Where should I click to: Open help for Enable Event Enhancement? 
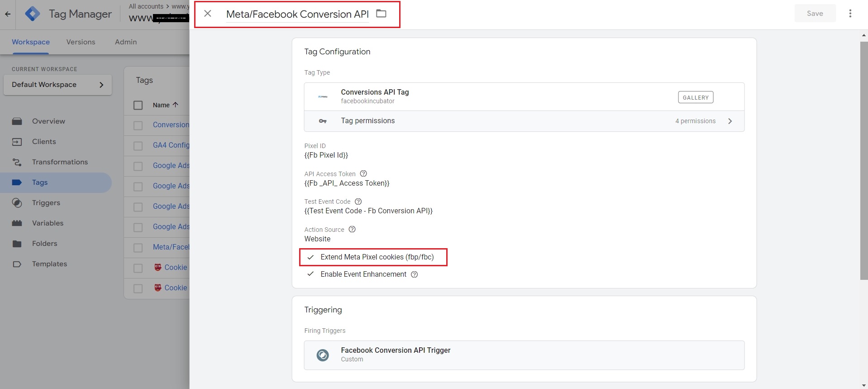pyautogui.click(x=414, y=274)
